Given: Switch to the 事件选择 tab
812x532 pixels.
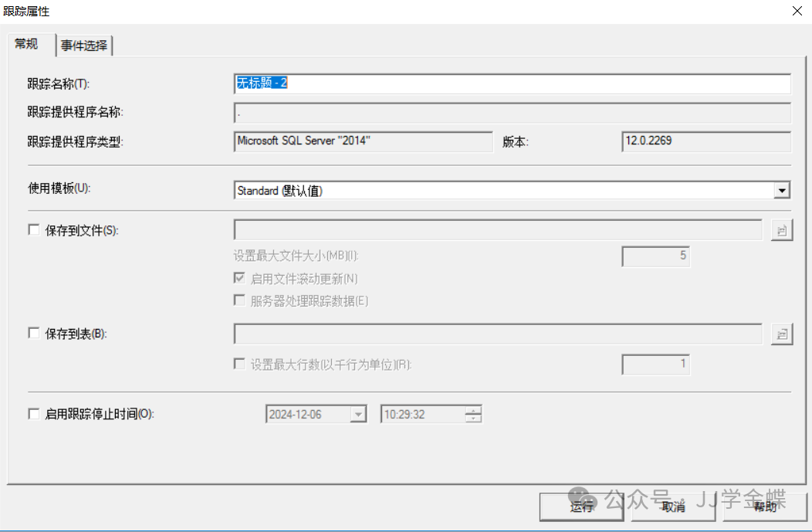Looking at the screenshot, I should pyautogui.click(x=84, y=46).
